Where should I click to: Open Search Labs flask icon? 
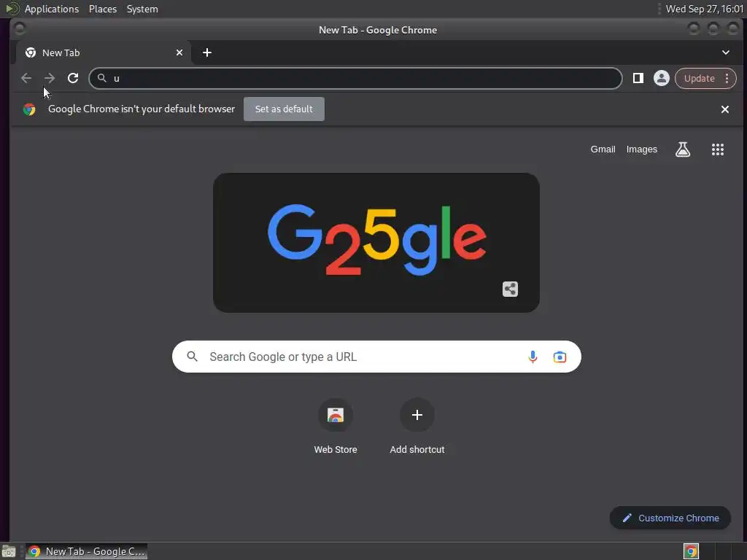[683, 149]
